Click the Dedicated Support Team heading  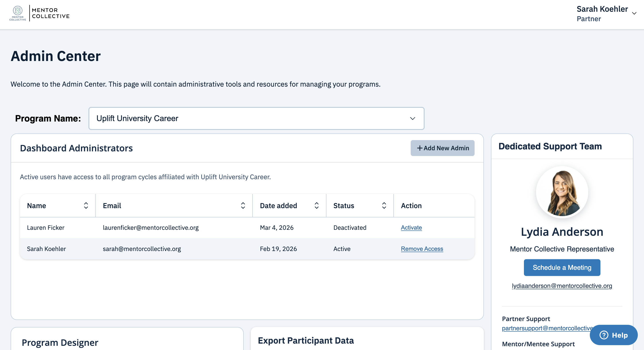pos(550,146)
